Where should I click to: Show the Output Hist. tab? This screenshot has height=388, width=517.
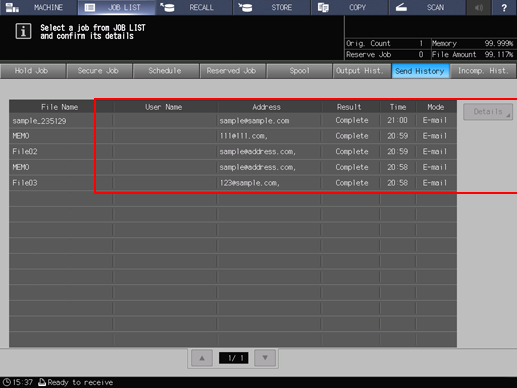tap(361, 71)
